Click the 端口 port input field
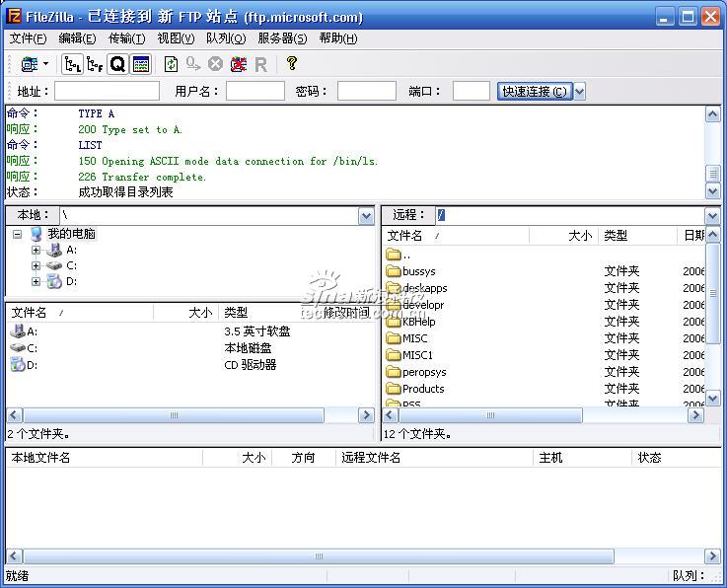The width and height of the screenshot is (727, 588). pos(472,91)
